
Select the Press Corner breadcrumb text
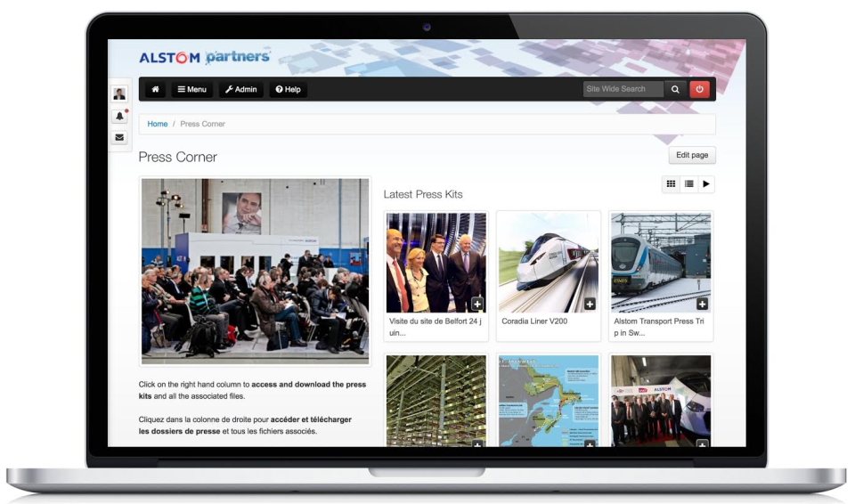click(x=202, y=124)
